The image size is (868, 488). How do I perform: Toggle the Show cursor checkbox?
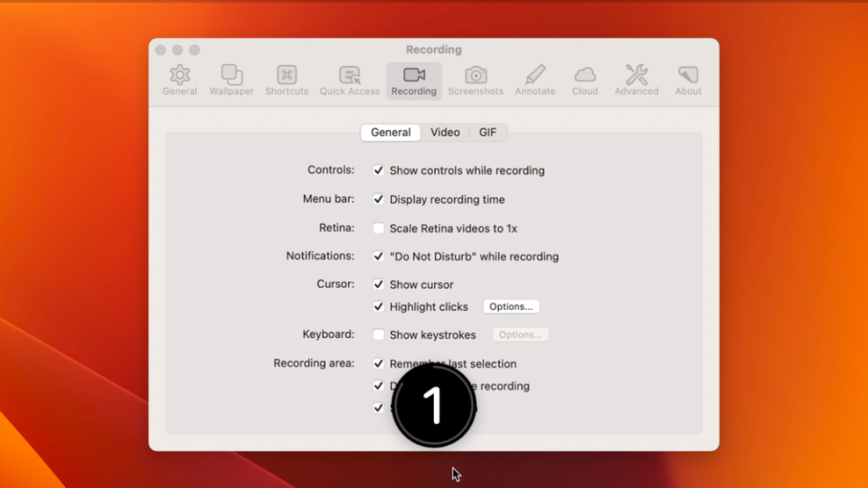[378, 285]
